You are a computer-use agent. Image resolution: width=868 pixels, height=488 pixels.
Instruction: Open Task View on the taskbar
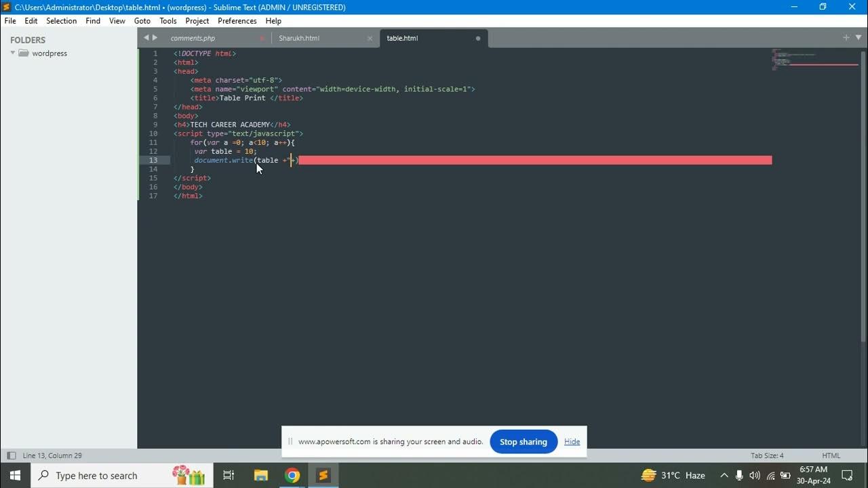(229, 475)
